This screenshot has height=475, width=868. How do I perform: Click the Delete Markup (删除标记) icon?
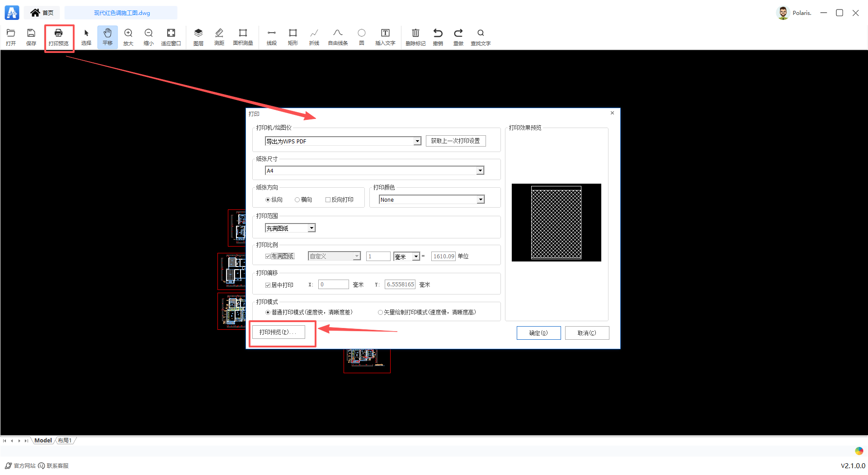[415, 37]
